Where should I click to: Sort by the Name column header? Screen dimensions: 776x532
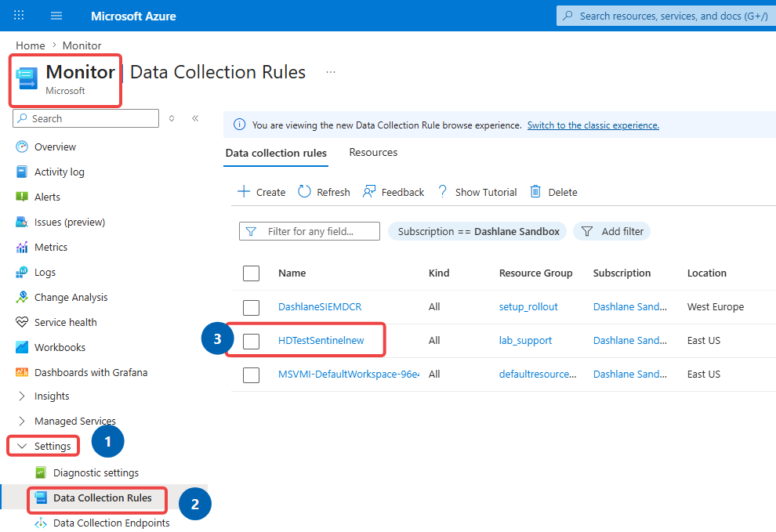(x=292, y=273)
